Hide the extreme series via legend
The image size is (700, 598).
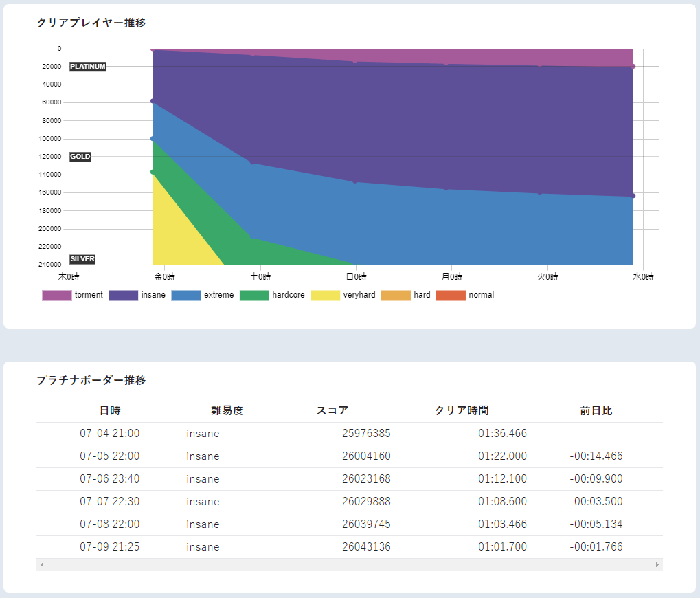pyautogui.click(x=185, y=296)
